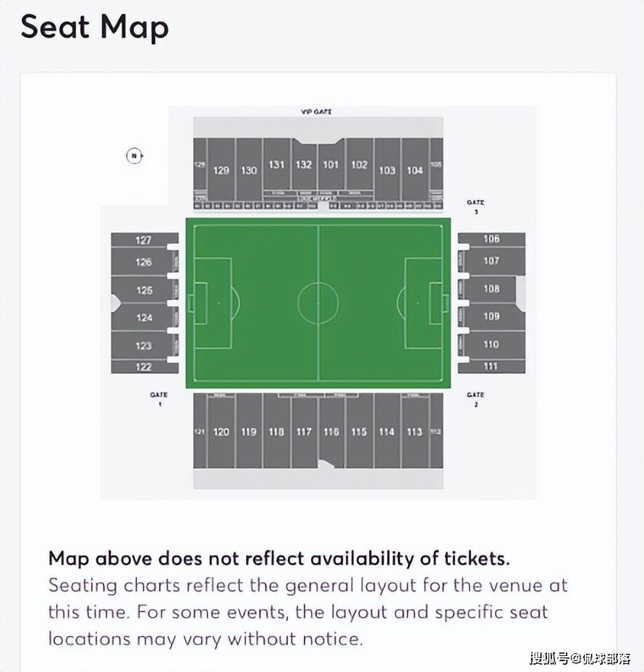644x672 pixels.
Task: Select seating section 129
Action: [x=221, y=169]
